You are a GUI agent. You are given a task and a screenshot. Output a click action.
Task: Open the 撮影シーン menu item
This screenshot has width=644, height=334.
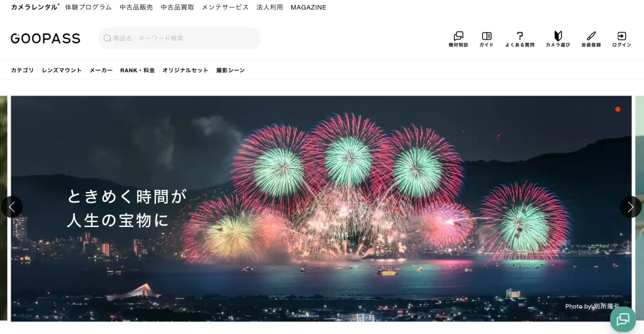pyautogui.click(x=230, y=70)
